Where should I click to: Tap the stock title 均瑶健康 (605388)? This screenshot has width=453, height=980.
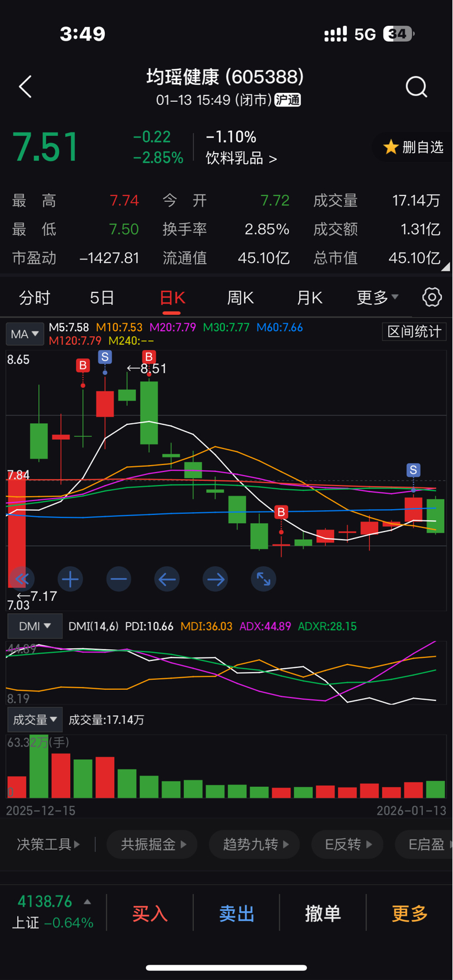pos(225,77)
